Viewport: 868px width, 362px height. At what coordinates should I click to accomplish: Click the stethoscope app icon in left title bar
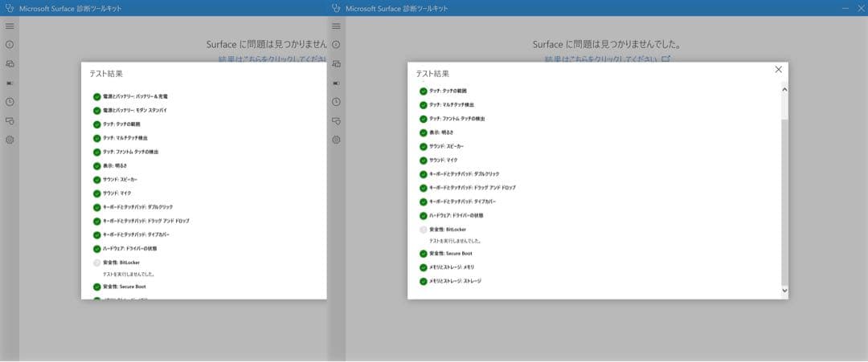[x=9, y=8]
